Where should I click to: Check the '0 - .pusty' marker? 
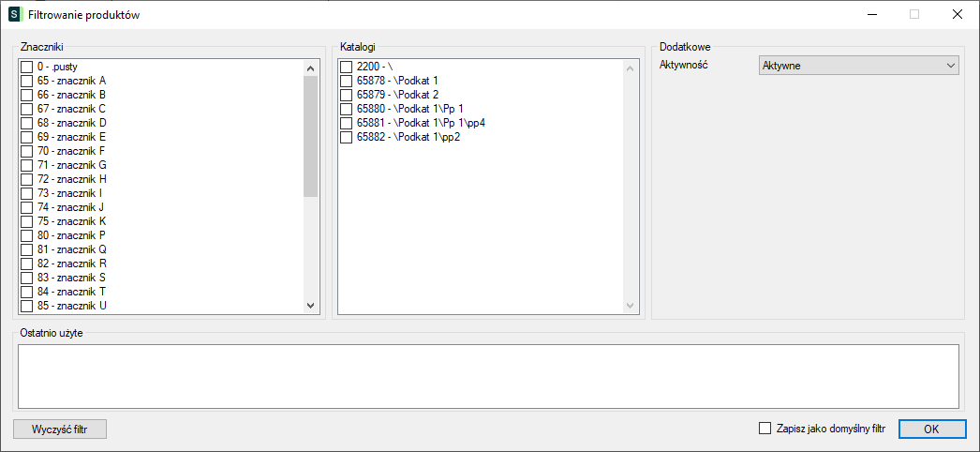[x=26, y=67]
